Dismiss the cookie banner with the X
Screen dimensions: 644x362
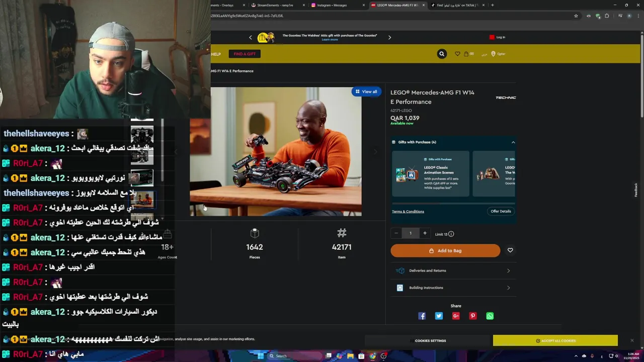point(632,340)
